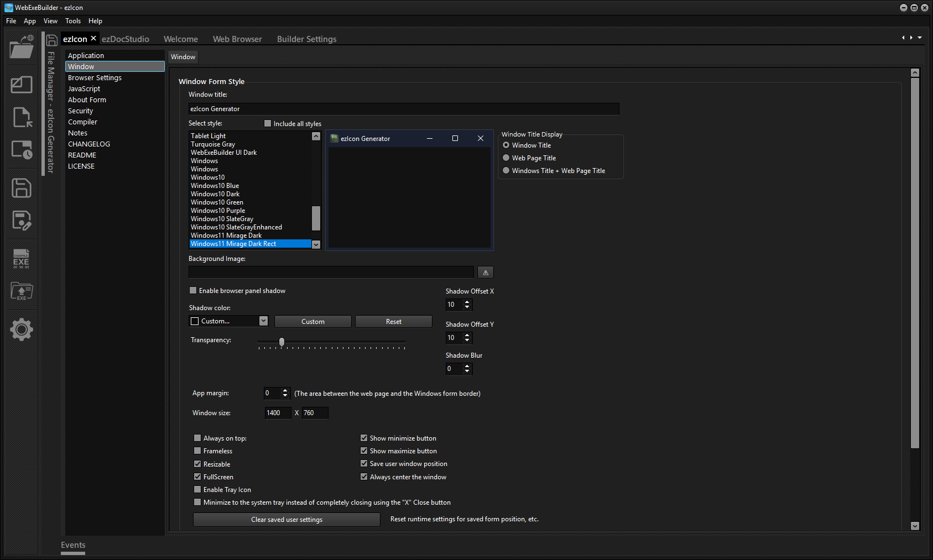This screenshot has height=560, width=933.
Task: Open the Tools menu
Action: 72,21
